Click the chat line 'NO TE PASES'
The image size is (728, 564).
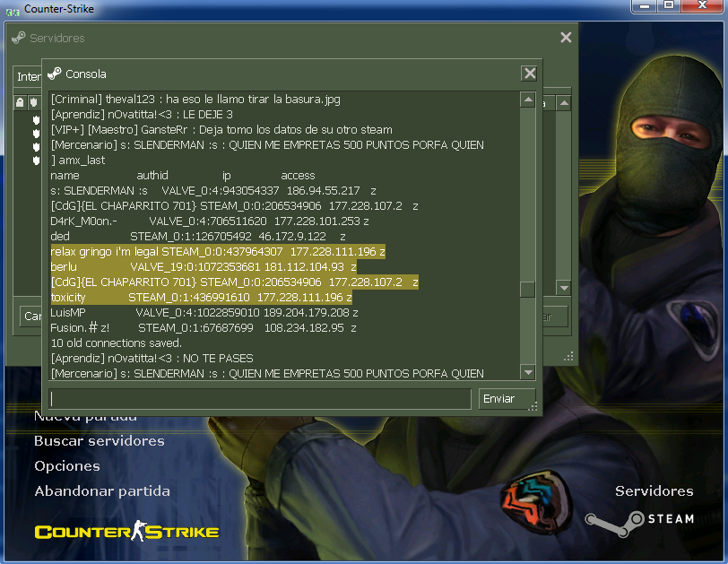(x=152, y=359)
